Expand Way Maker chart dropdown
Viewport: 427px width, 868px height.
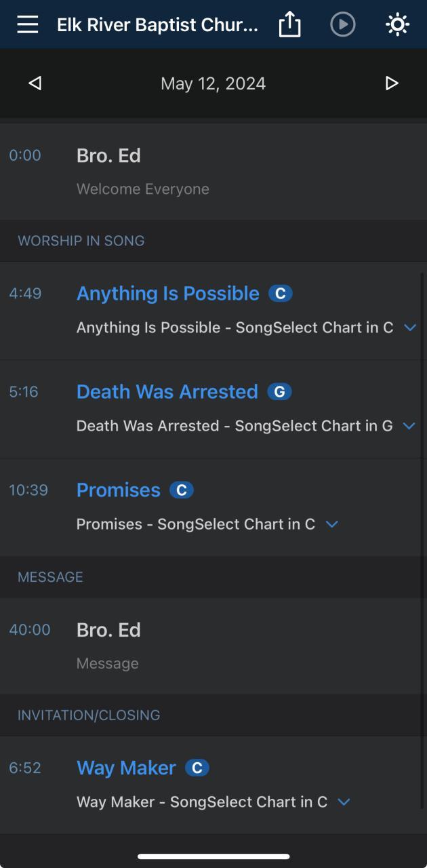[x=344, y=802]
